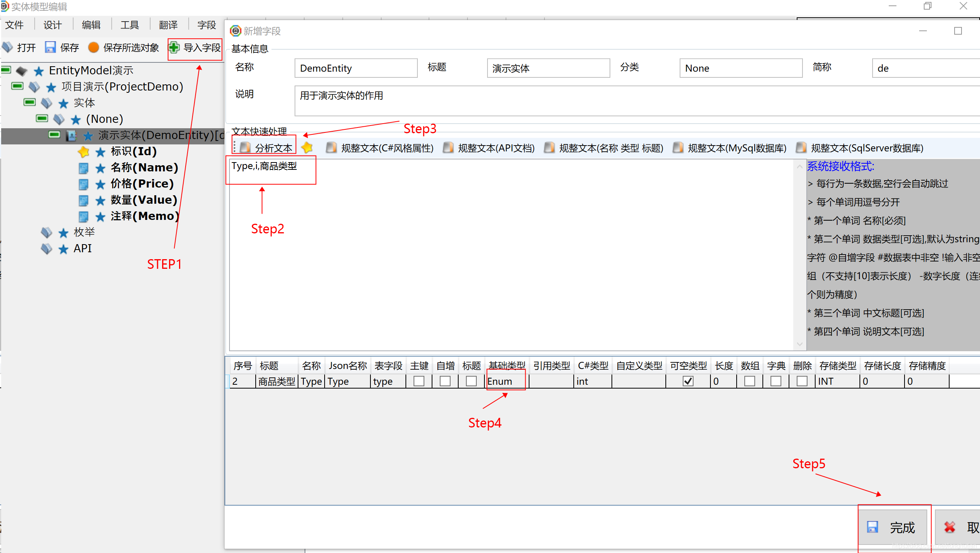Image resolution: width=980 pixels, height=553 pixels.
Task: Collapse the 项目演示(ProjectDemo) node
Action: pos(17,86)
